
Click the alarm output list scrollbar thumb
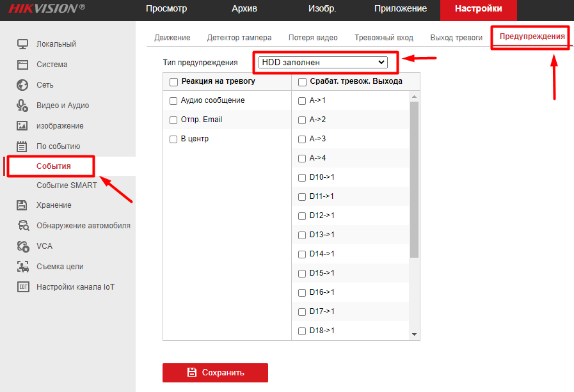[x=414, y=179]
